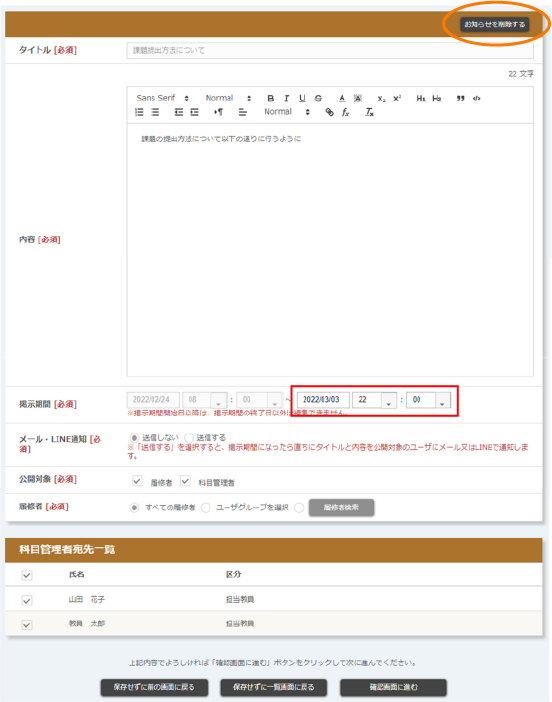Click the 確認画面に進む button
552x702 pixels.
click(x=394, y=687)
